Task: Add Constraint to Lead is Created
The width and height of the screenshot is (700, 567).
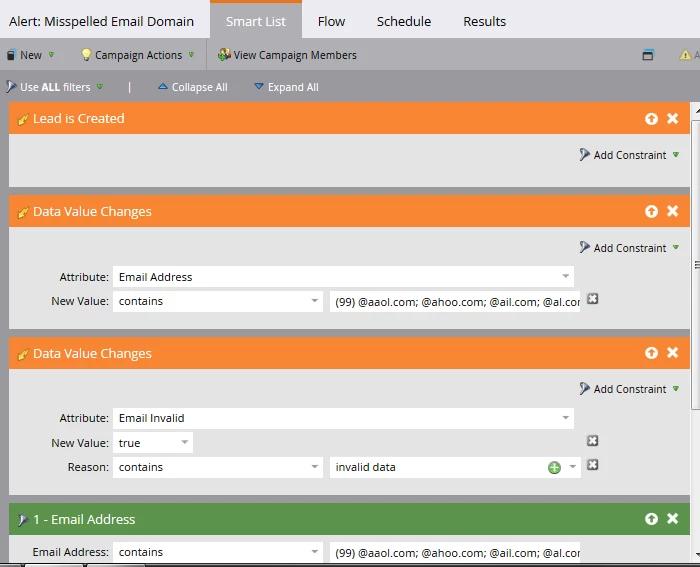Action: click(629, 155)
